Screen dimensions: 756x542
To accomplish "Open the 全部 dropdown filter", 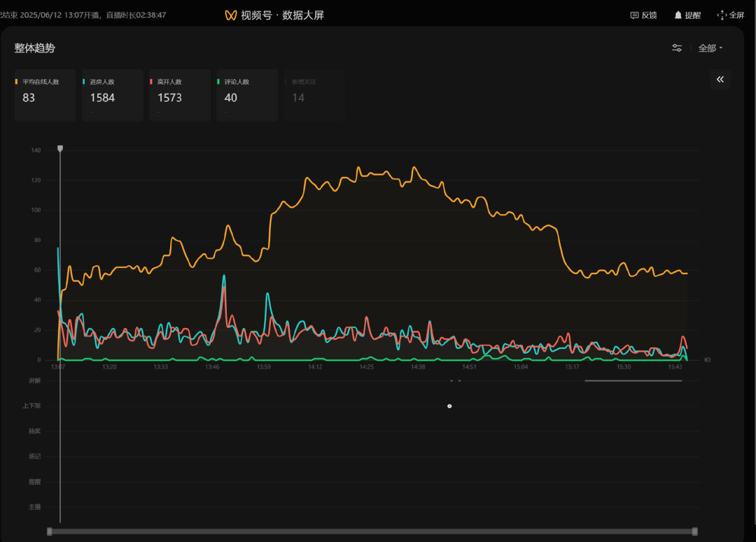I will 710,48.
